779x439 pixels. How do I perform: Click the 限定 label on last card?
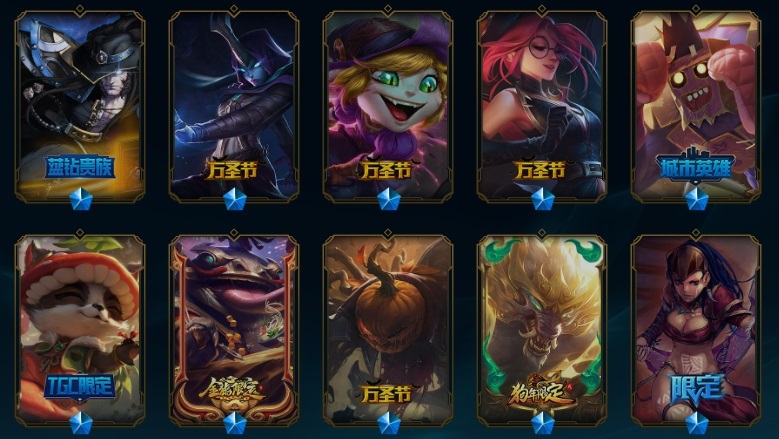click(x=696, y=389)
